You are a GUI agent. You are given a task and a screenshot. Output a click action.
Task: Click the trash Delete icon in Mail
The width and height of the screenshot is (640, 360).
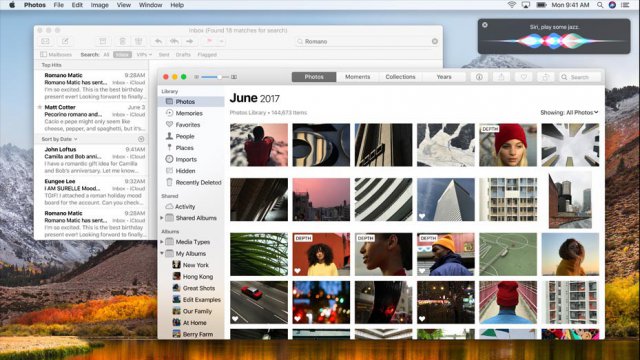(x=122, y=41)
